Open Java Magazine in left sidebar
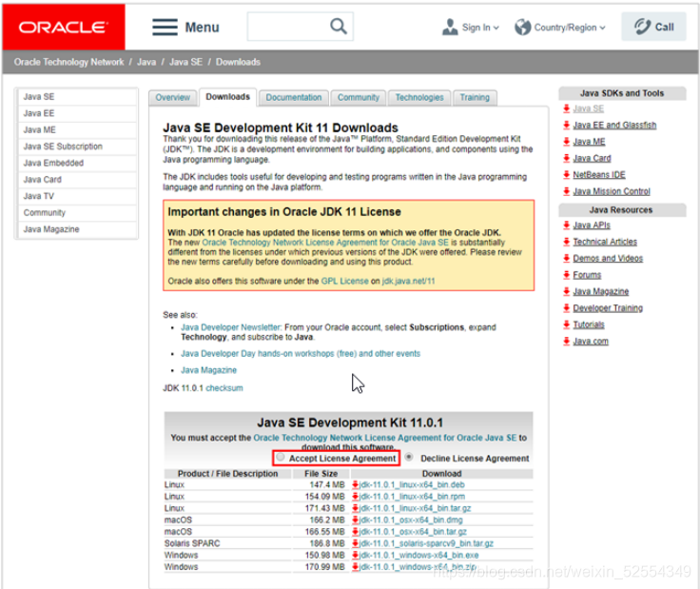 pos(77,228)
